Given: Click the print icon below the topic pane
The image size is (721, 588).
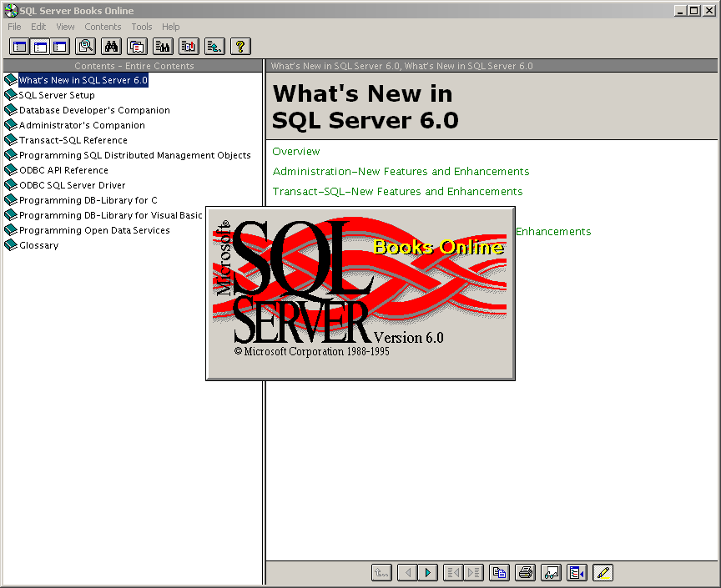Looking at the screenshot, I should [x=525, y=572].
